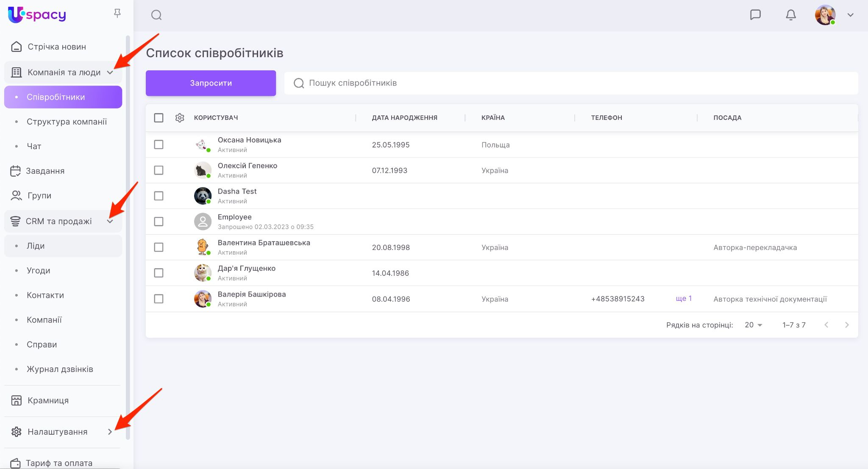Click the 'ще 1' phone link
The width and height of the screenshot is (868, 469).
[x=684, y=299]
